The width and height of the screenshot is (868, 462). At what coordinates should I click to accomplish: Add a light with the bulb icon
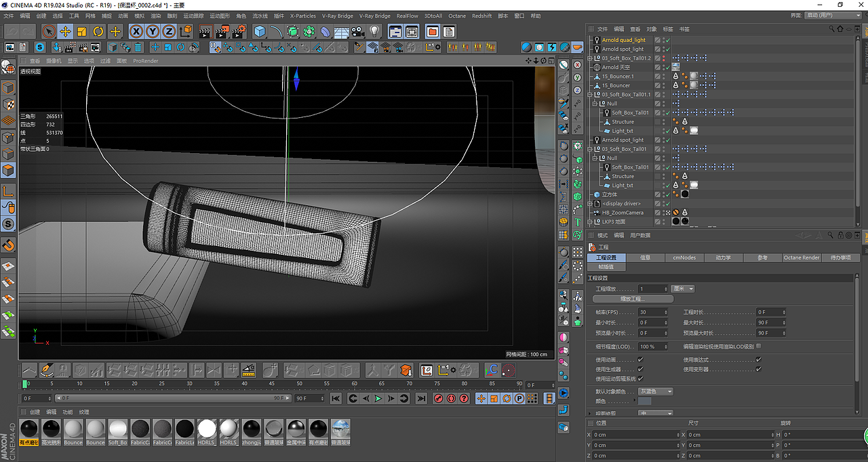pos(374,31)
